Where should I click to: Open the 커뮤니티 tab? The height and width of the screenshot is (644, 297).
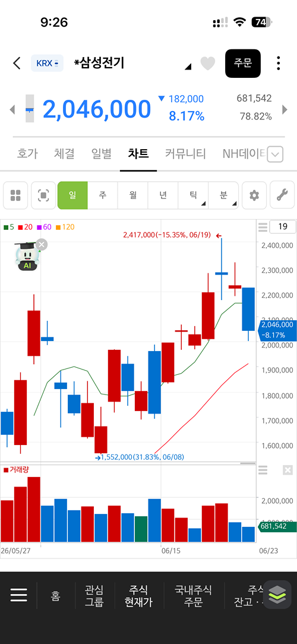click(185, 154)
